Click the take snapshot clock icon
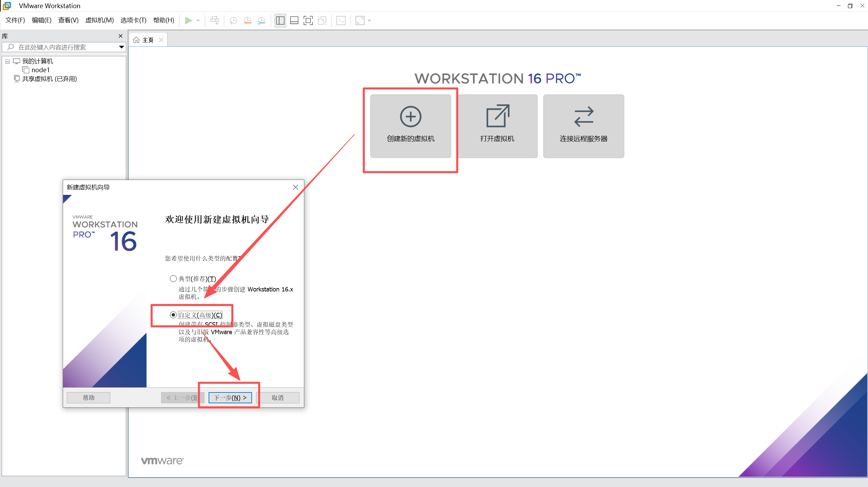 tap(233, 21)
